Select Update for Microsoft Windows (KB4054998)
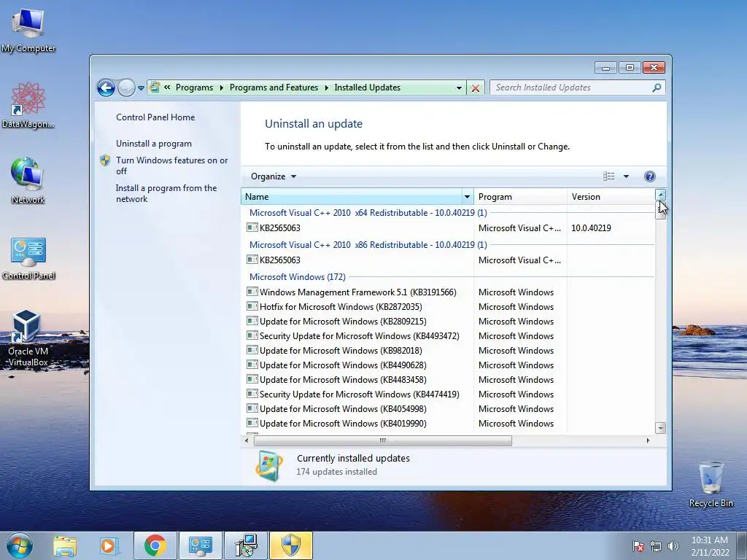This screenshot has height=560, width=747. 448,409
